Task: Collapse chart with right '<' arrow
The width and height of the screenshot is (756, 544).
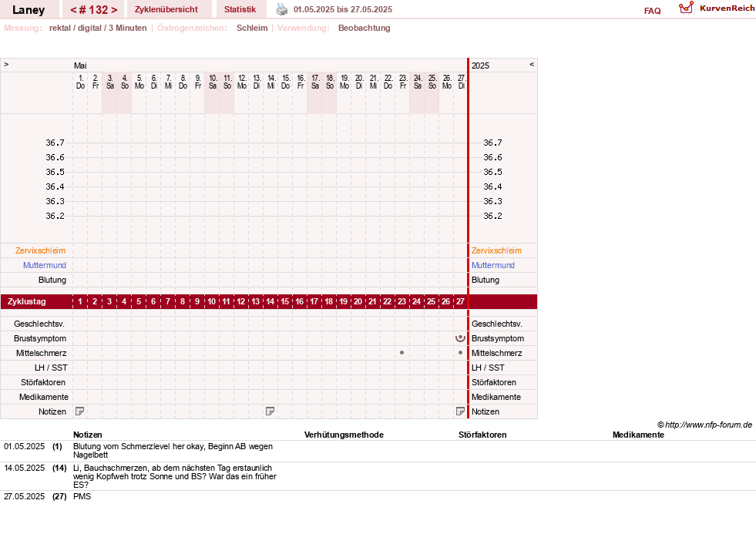Action: tap(532, 64)
